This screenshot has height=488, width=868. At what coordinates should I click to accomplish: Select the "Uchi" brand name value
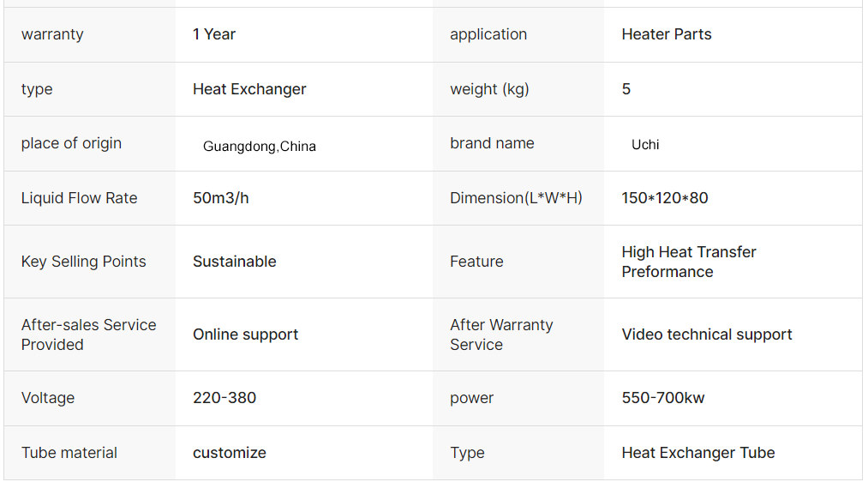[x=645, y=145]
